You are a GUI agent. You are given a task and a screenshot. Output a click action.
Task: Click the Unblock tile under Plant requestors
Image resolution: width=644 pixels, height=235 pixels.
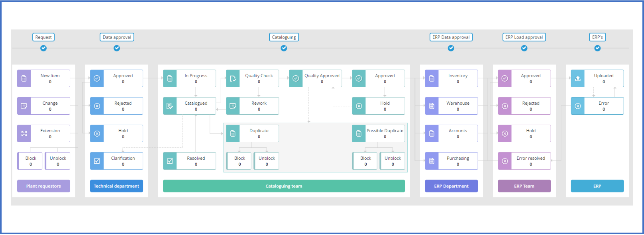coord(58,161)
